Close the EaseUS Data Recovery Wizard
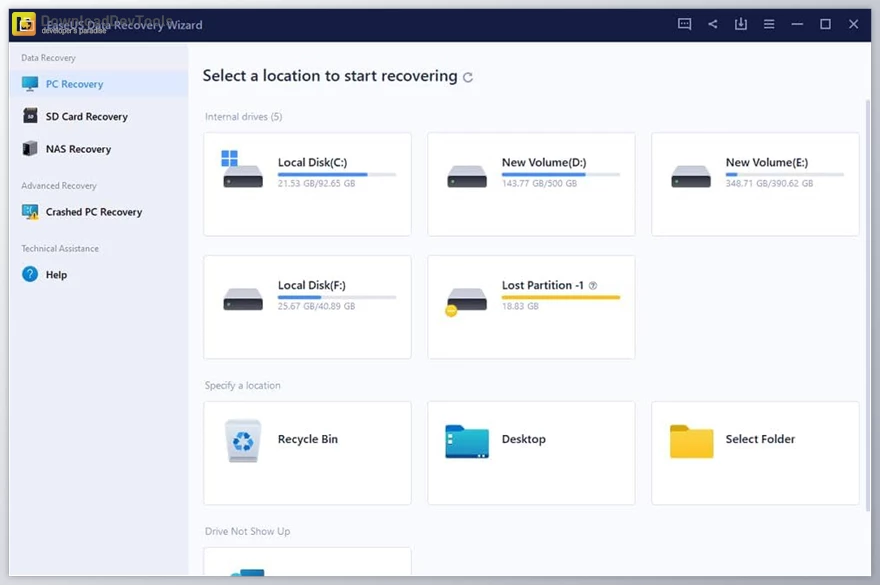Viewport: 880px width, 585px height. (854, 24)
